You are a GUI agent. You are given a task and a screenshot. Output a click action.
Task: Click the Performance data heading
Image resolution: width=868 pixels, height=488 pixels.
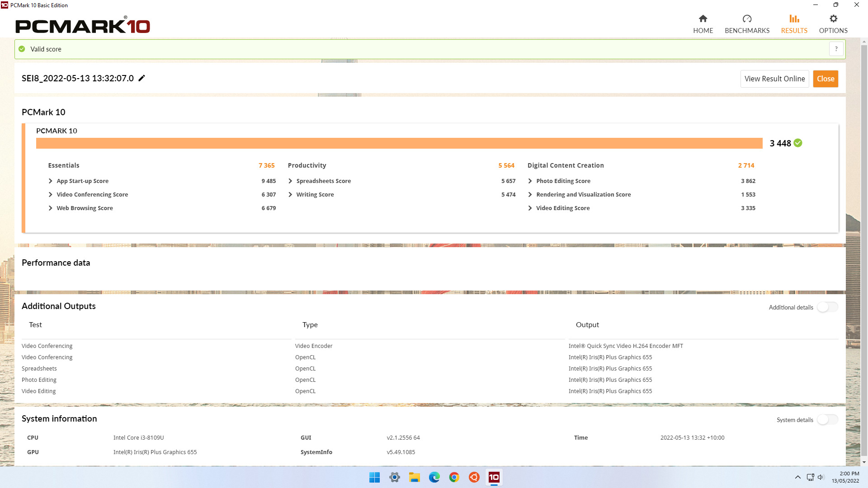pos(56,263)
